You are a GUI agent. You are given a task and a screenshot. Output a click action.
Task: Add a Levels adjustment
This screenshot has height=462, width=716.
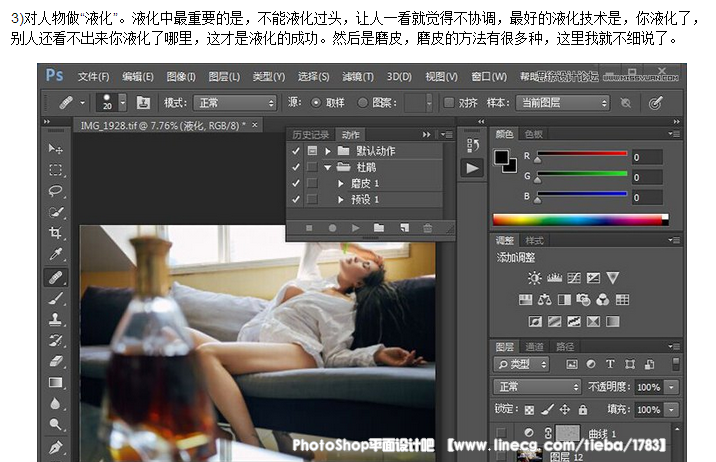(x=554, y=278)
